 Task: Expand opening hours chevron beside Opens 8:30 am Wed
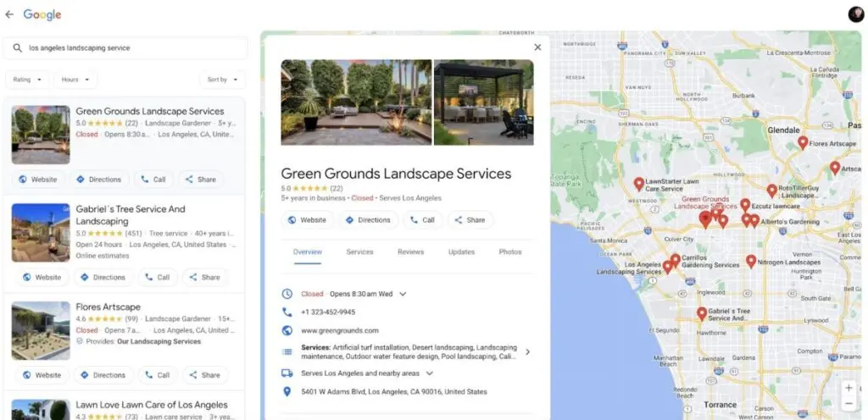(403, 294)
